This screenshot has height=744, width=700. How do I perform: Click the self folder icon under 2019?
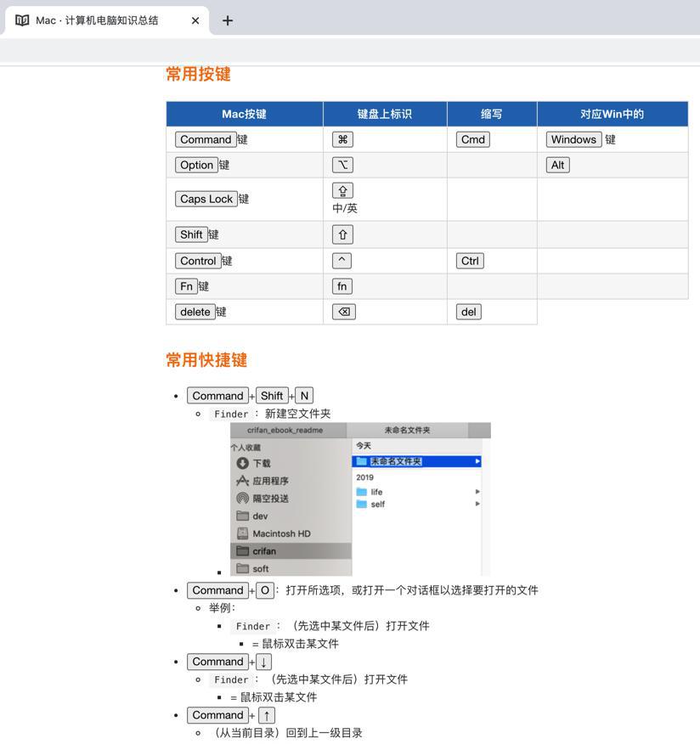click(362, 504)
